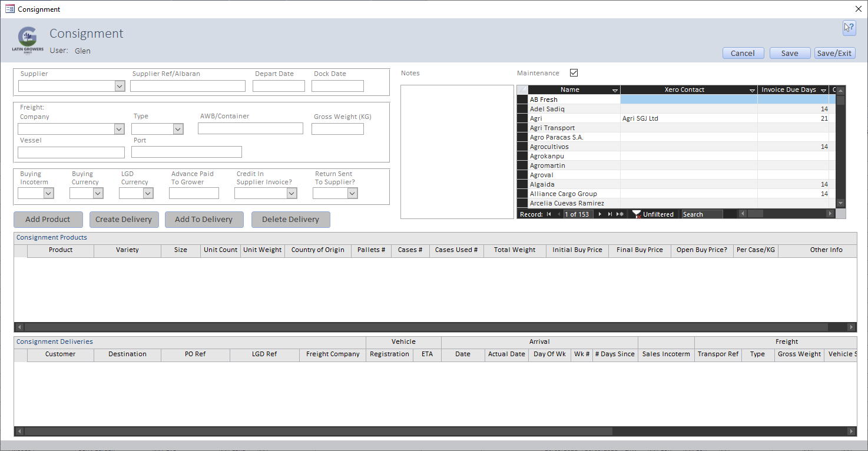This screenshot has height=451, width=868.
Task: Click right arrow of Consignment Deliveries scrollbar
Action: (x=852, y=432)
